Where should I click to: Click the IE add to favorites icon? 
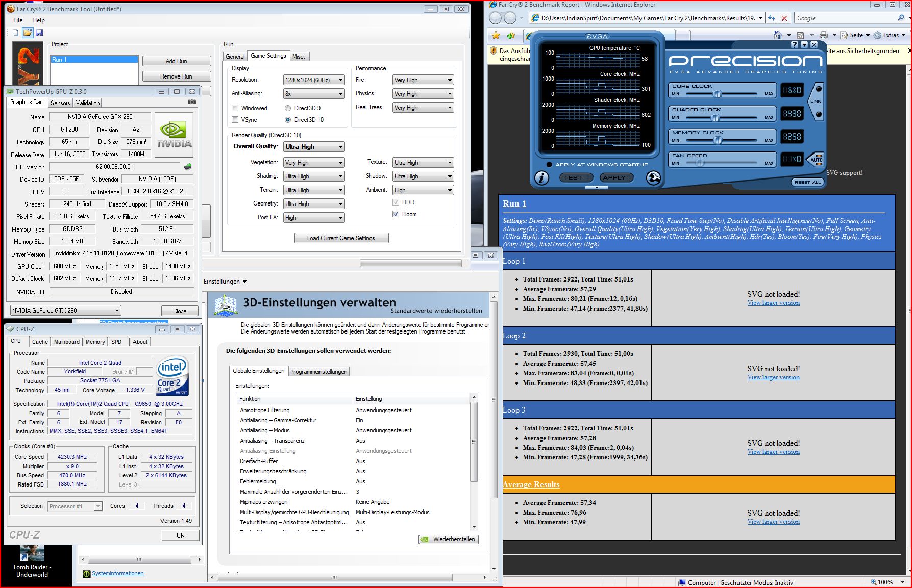click(511, 35)
